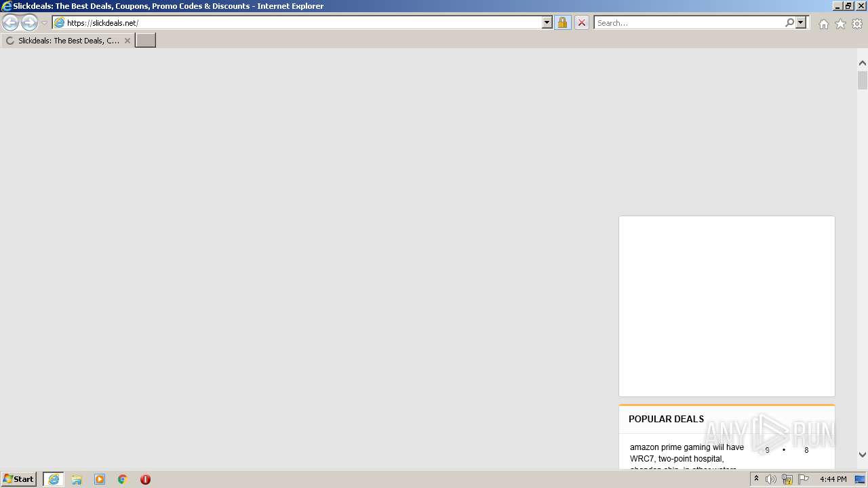Click the slickdeals.net address bar
868x488 pixels.
click(297, 23)
